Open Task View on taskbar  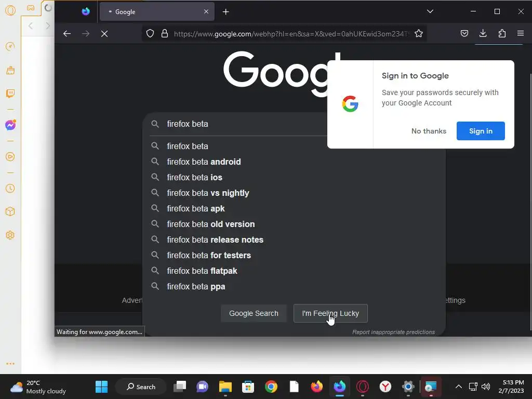click(180, 387)
